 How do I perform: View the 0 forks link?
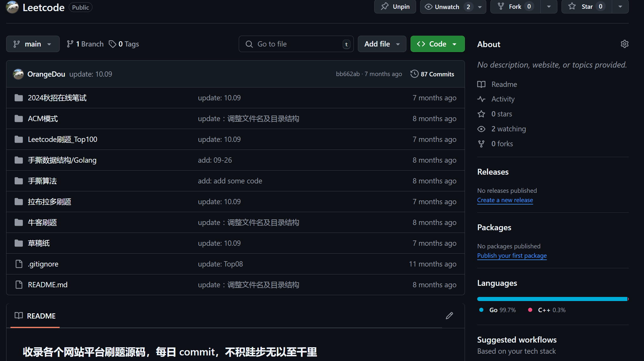[x=495, y=144]
